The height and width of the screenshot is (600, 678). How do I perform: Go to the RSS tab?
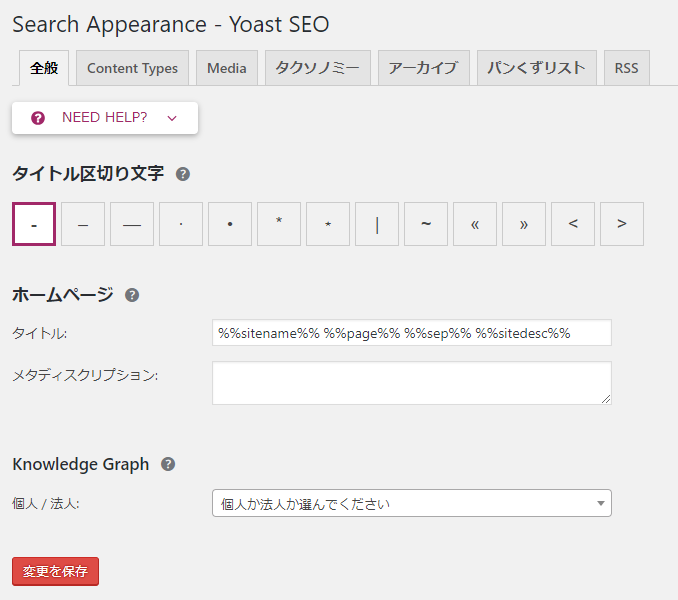coord(627,68)
